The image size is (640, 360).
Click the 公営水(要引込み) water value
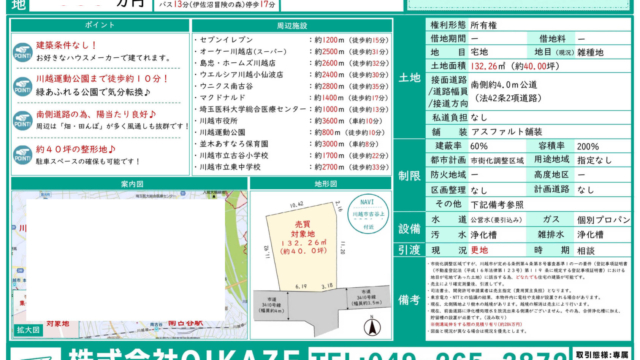[x=496, y=220]
